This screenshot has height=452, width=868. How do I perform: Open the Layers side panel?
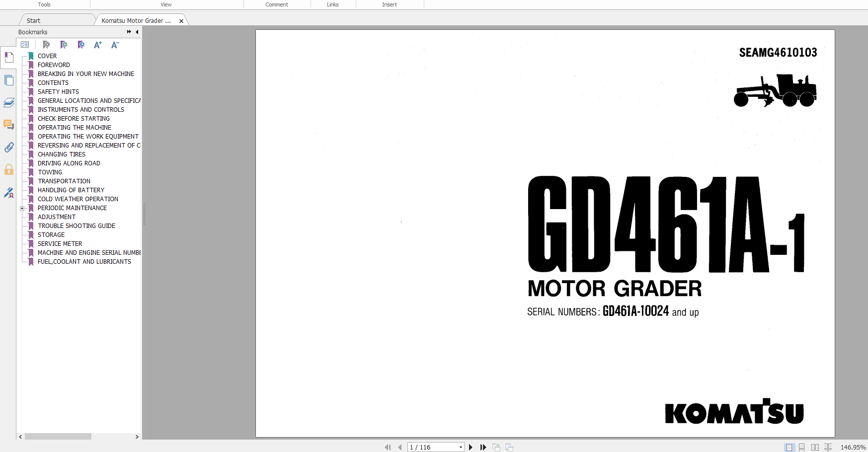(8, 102)
